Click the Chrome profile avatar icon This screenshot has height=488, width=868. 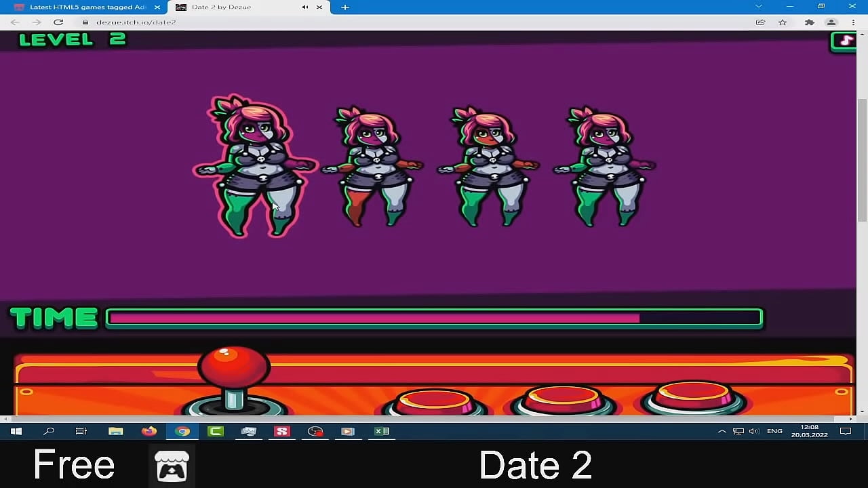[831, 22]
